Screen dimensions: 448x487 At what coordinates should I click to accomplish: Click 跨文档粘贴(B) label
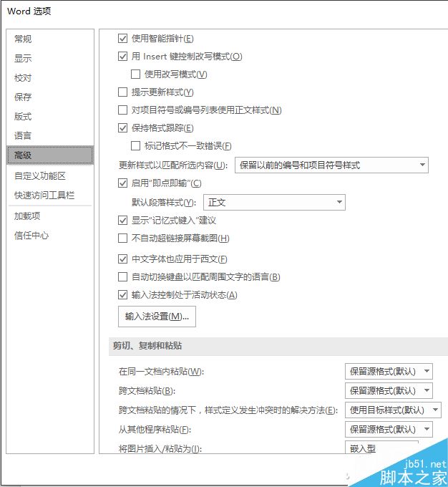point(147,391)
